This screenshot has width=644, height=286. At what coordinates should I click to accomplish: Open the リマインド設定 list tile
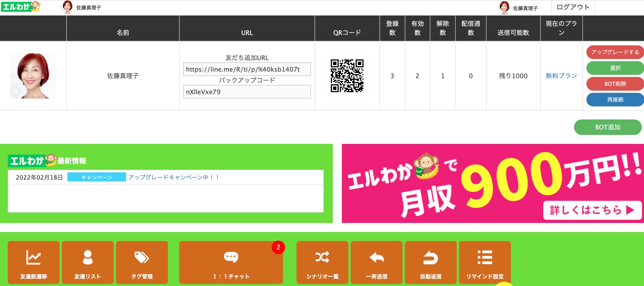485,262
